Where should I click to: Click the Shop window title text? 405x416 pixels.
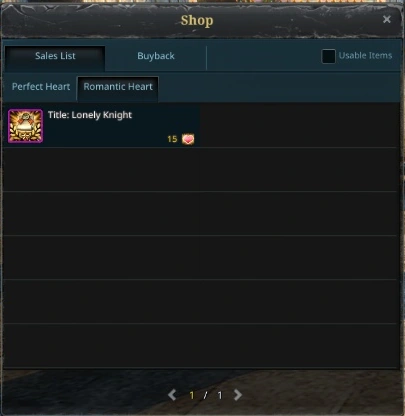pos(197,20)
